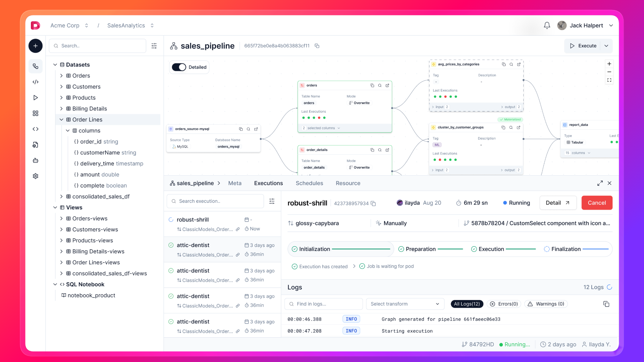
Task: Expand the bottom panel to fullscreen
Action: click(x=600, y=183)
